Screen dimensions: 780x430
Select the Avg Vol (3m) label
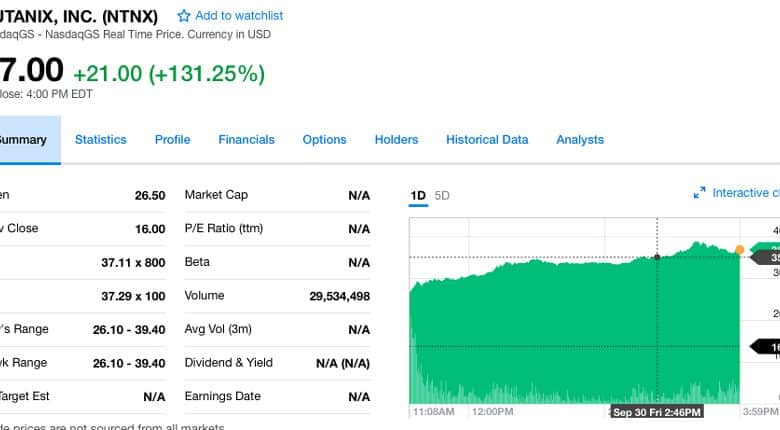pyautogui.click(x=218, y=329)
